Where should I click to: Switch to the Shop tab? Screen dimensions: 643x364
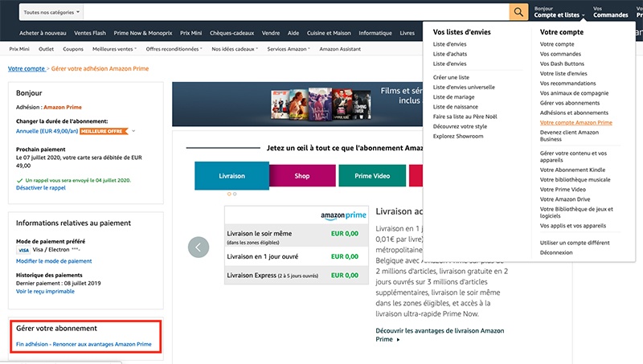coord(301,175)
